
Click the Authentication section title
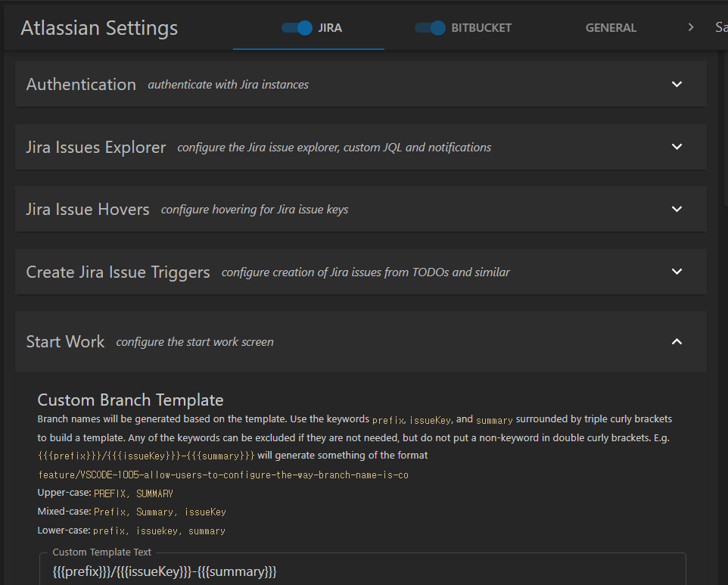pyautogui.click(x=81, y=85)
